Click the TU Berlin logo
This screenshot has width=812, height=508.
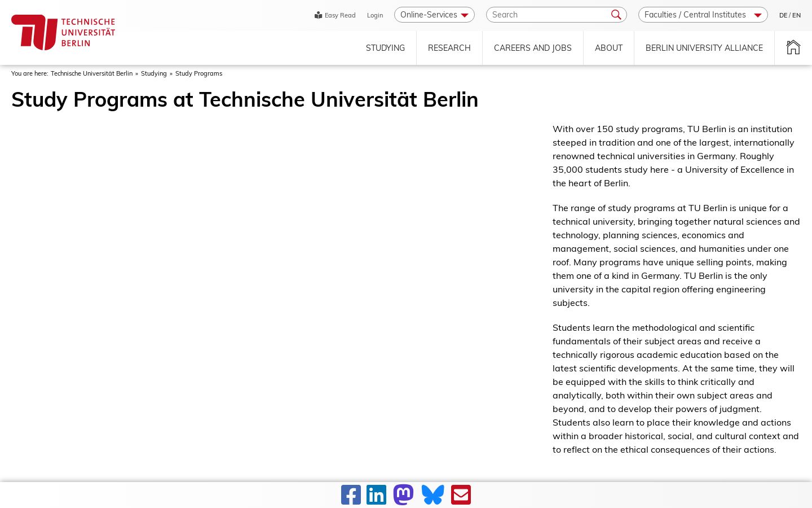pos(63,32)
